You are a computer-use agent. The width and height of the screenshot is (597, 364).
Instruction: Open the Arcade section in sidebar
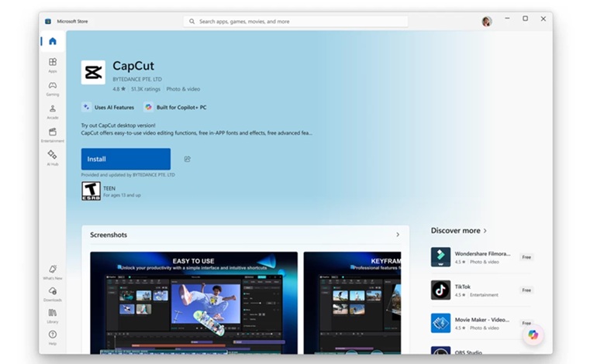click(x=53, y=112)
